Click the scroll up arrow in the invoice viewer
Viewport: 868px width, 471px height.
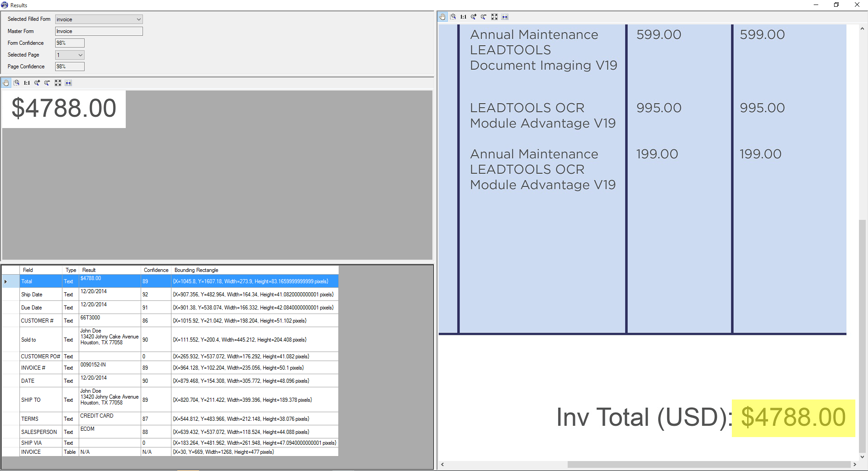[862, 29]
